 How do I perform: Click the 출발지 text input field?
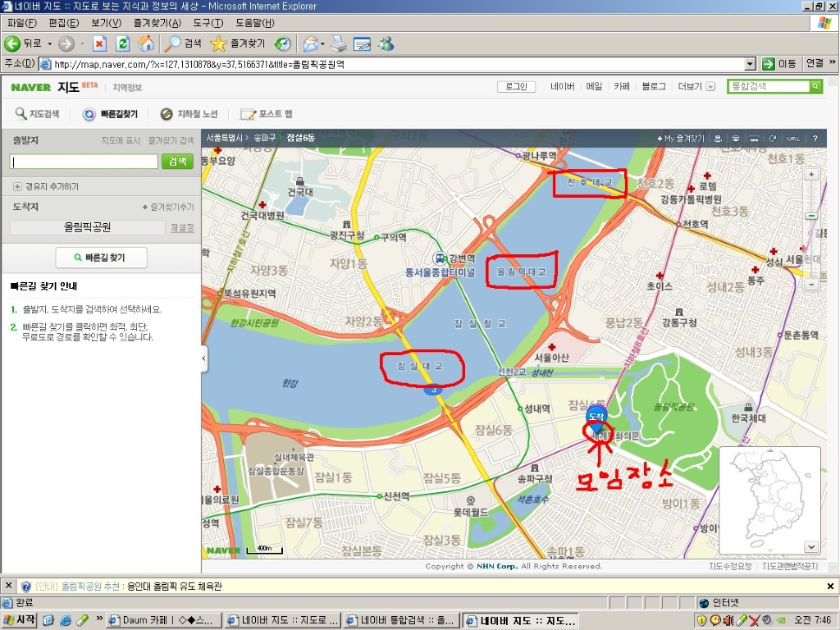[x=84, y=162]
